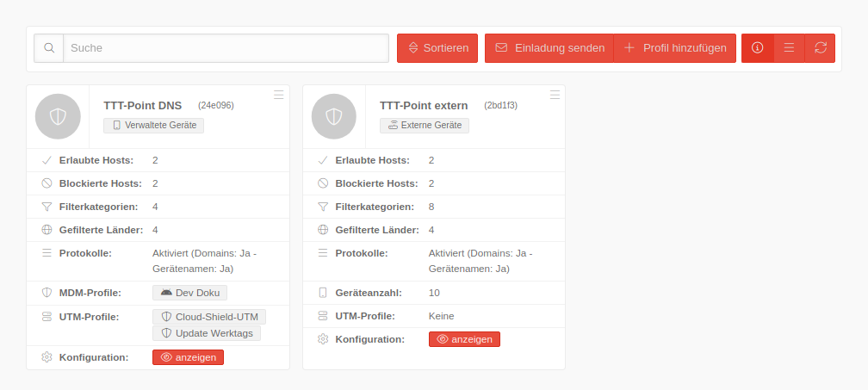This screenshot has width=868, height=390.
Task: Open TTT-Point DNS card hamburger menu
Action: tap(278, 95)
